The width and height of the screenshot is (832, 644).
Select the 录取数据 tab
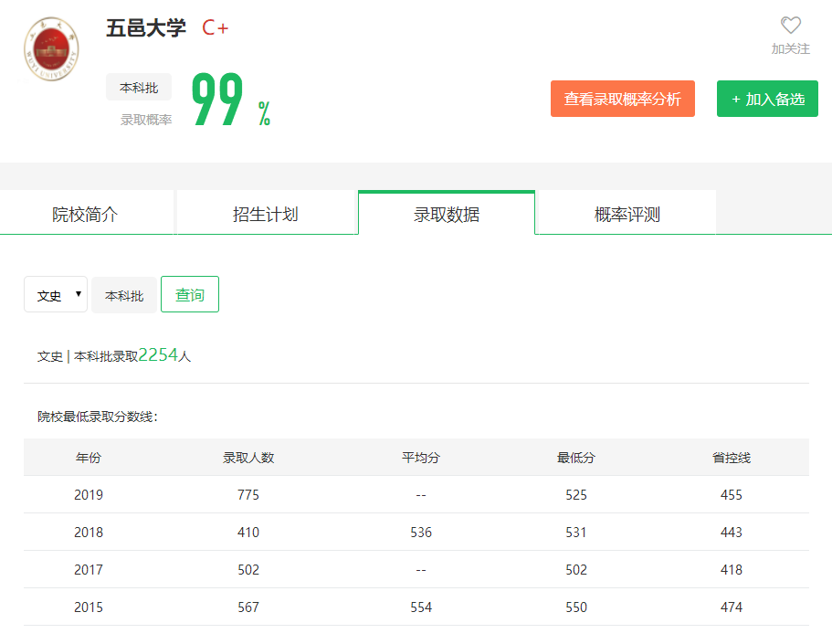447,213
